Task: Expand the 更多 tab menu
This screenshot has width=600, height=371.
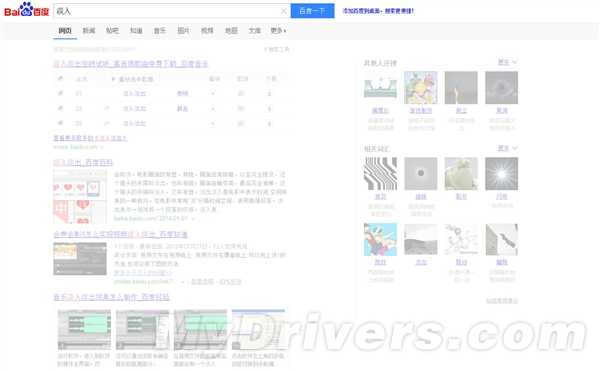Action: (x=278, y=31)
